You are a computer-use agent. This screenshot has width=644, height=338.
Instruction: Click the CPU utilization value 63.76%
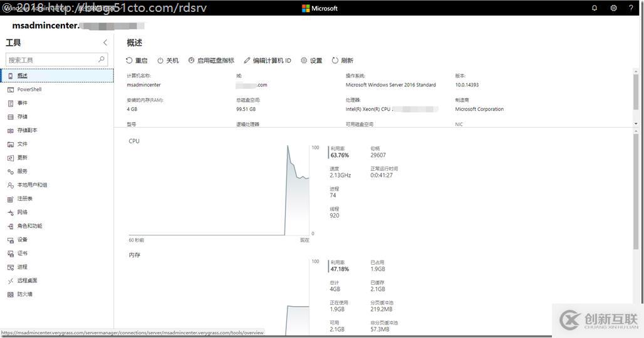340,155
